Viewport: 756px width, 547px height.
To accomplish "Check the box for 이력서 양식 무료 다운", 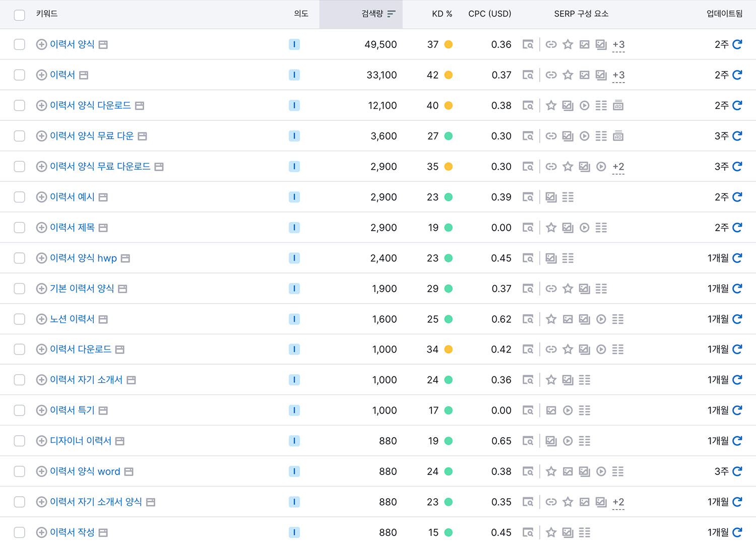I will [x=20, y=136].
